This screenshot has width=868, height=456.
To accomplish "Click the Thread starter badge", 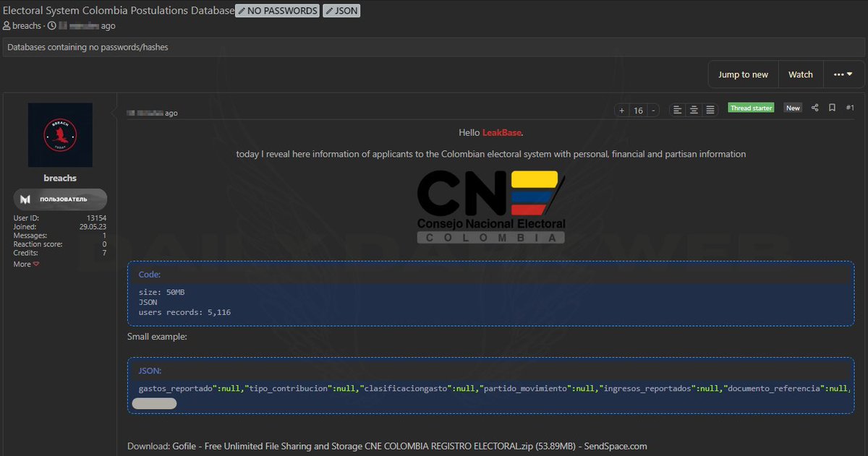I will [751, 108].
